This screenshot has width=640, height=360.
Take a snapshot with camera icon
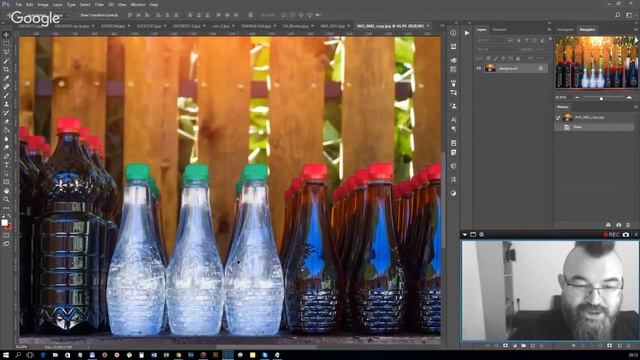tap(626, 235)
